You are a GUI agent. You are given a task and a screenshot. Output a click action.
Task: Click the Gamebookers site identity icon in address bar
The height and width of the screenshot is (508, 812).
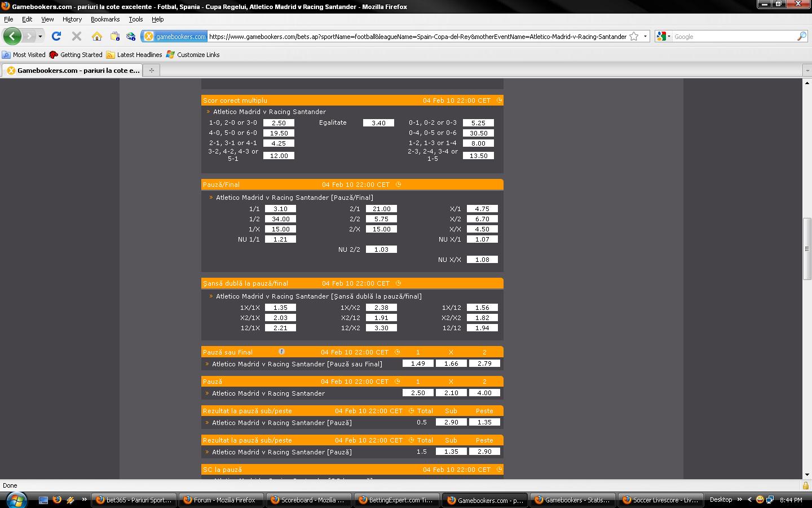[x=149, y=36]
